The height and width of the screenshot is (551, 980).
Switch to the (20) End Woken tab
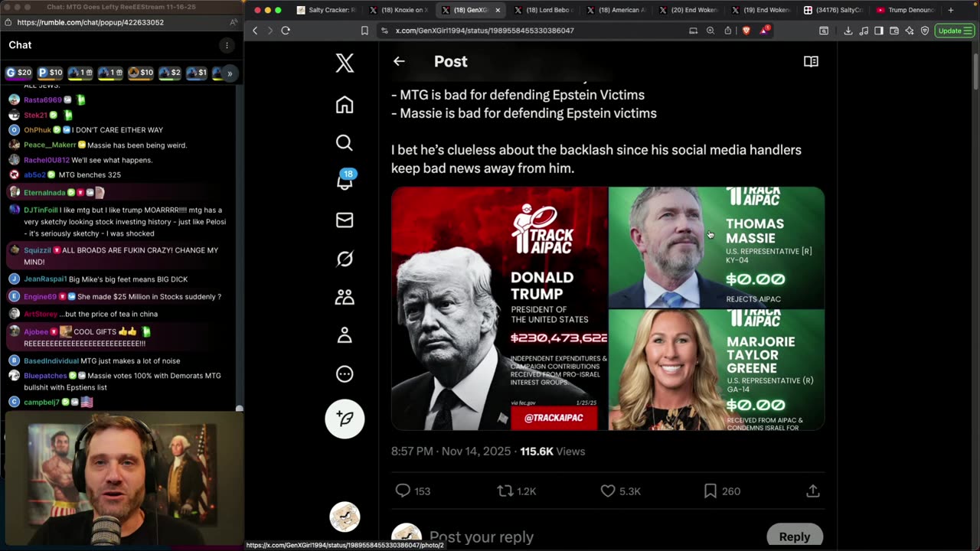pyautogui.click(x=688, y=10)
